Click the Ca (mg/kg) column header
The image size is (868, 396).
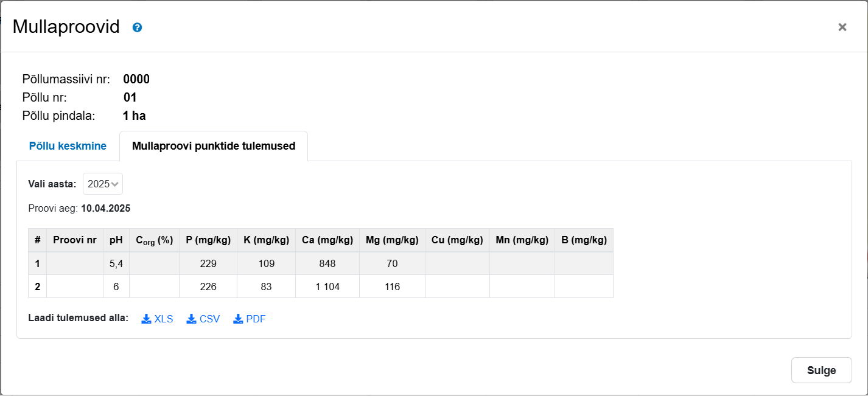(x=327, y=240)
